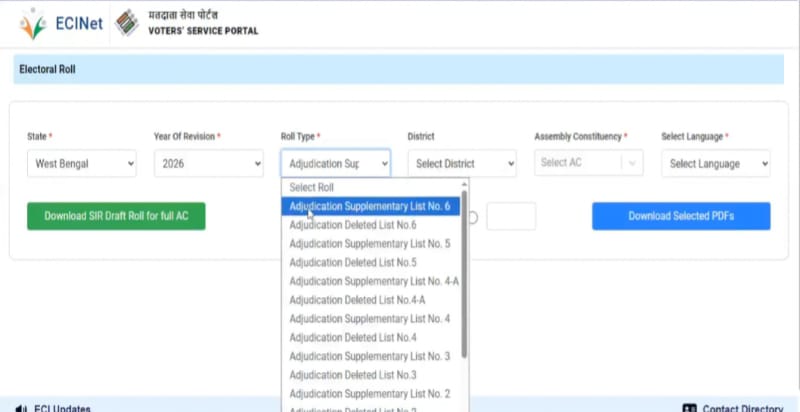Choose Adjudication Supplementary List No. 6

369,206
